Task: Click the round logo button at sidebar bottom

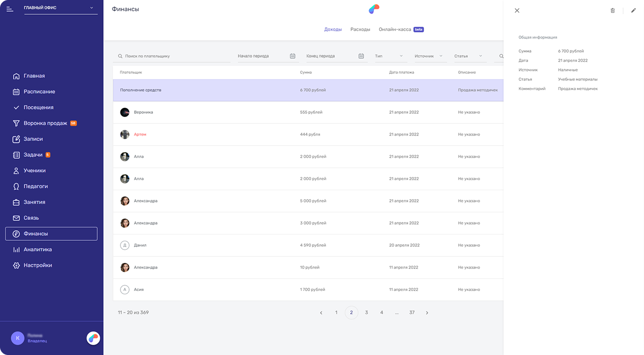Action: 93,338
